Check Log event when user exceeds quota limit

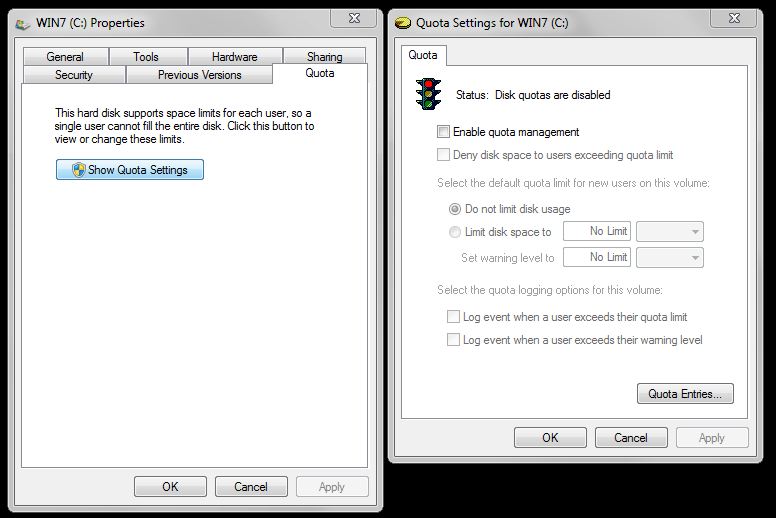tap(453, 317)
